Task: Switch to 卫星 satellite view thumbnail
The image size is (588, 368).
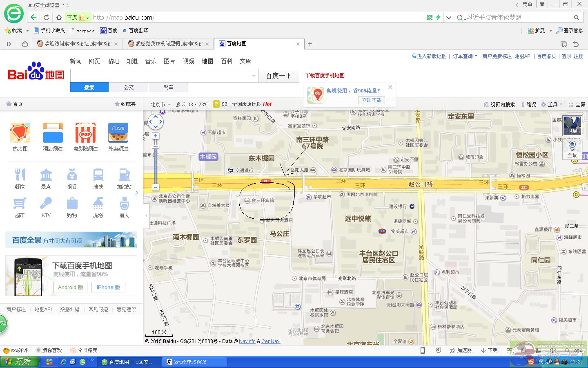Action: pos(572,126)
